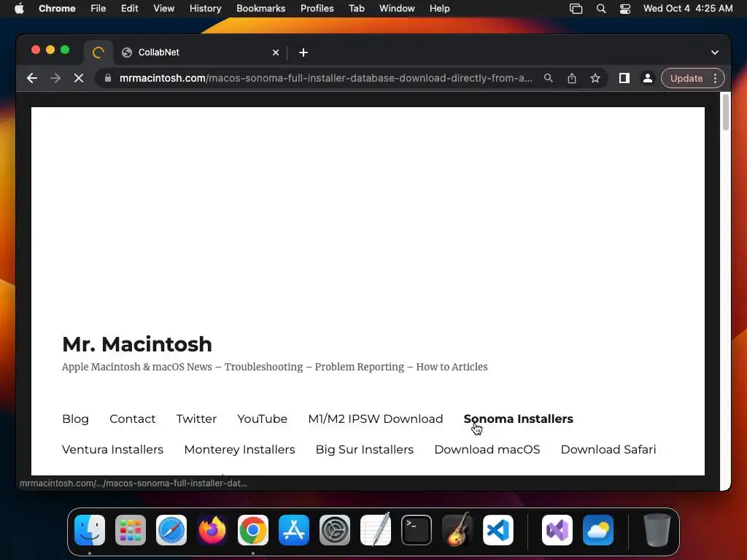Open Chrome's three-dot menu
The height and width of the screenshot is (560, 747).
click(715, 78)
